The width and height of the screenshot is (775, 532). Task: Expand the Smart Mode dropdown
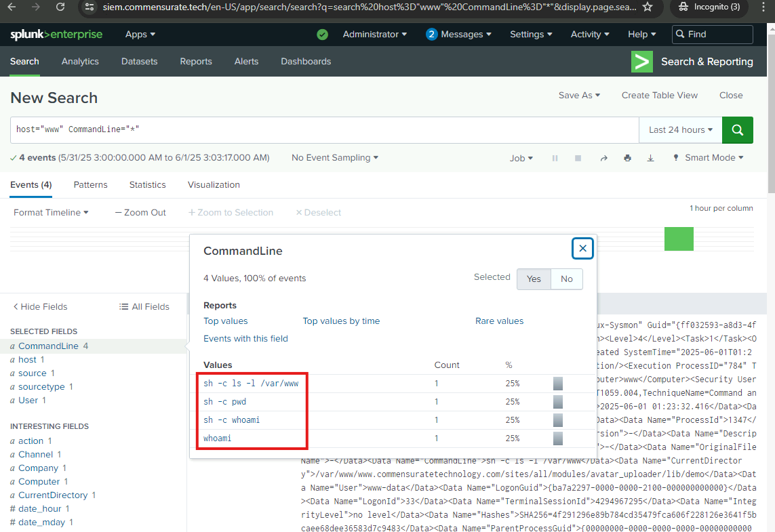point(708,158)
